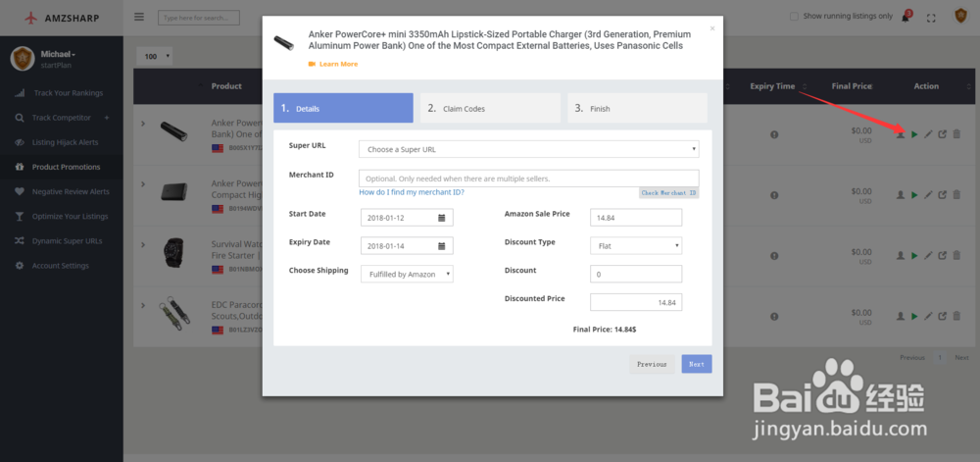Viewport: 980px width, 462px height.
Task: Click the hamburger menu icon
Action: point(139,17)
